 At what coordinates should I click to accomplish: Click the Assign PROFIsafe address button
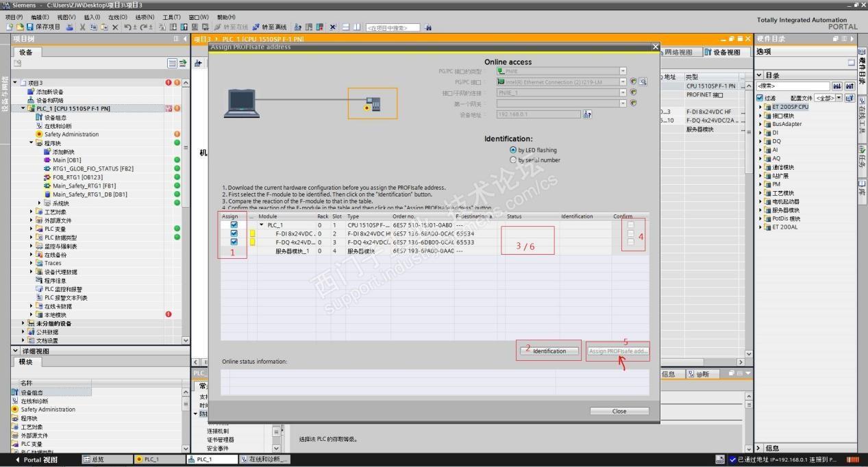(618, 351)
